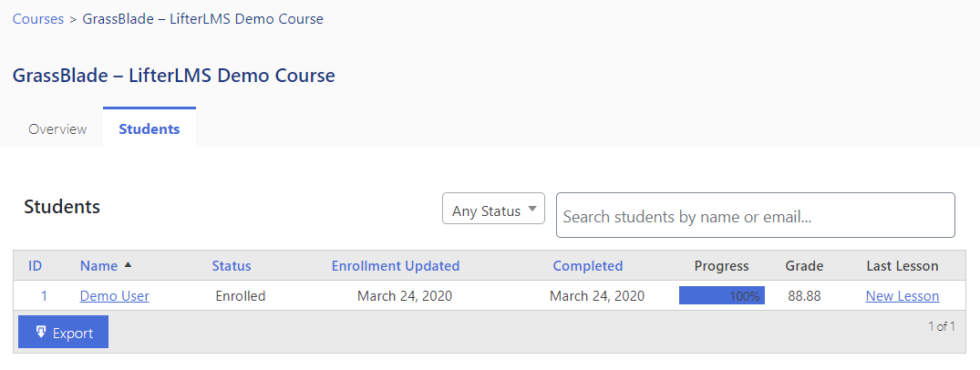Open the Any Status dropdown arrow
The image size is (980, 370).
coord(531,210)
